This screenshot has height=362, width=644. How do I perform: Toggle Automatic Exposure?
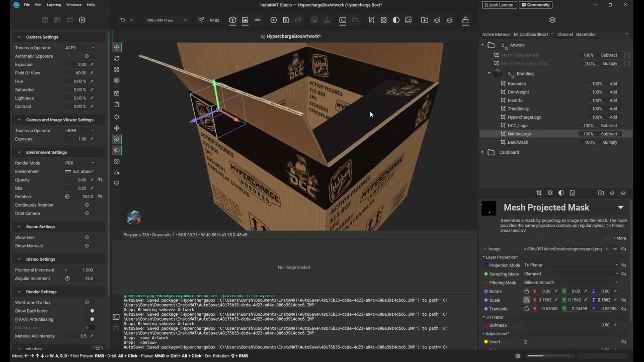pos(87,56)
